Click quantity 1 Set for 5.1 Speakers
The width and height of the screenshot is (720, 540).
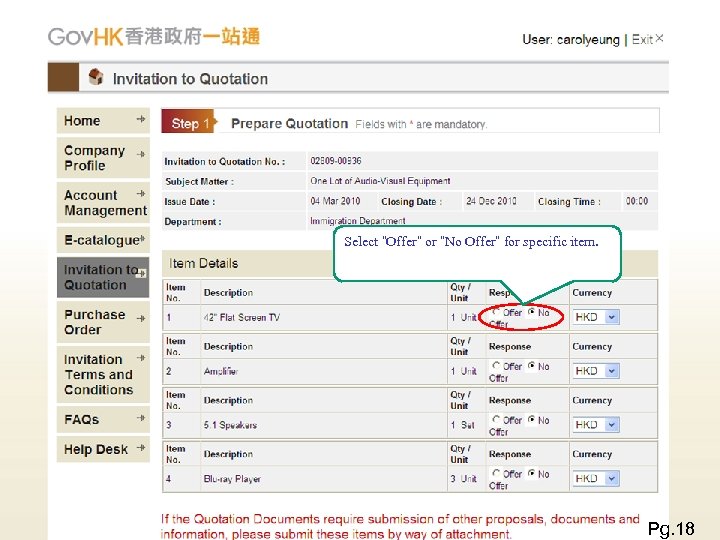coord(462,425)
